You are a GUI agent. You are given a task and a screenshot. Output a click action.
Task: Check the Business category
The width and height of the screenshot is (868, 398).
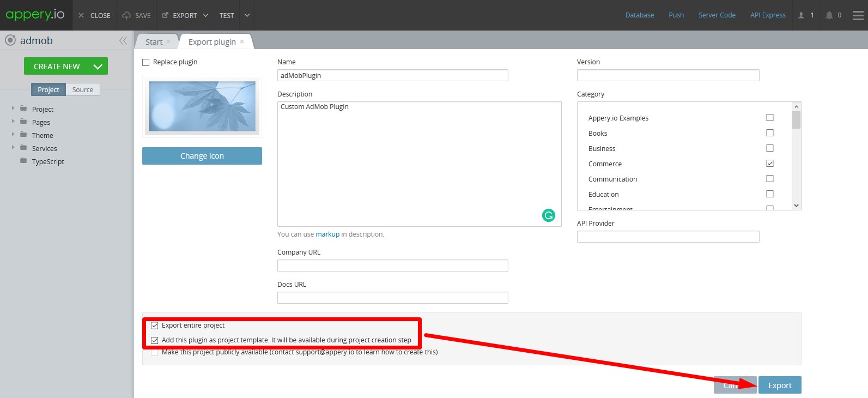(770, 148)
